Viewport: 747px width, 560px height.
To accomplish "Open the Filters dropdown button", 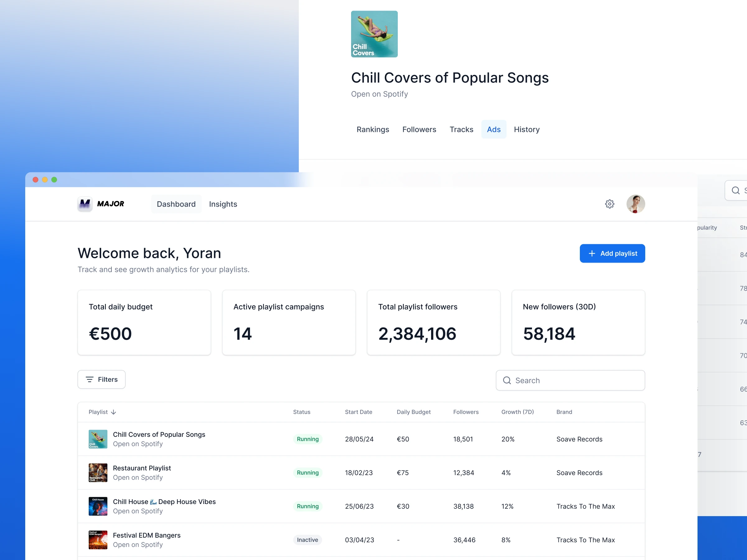I will tap(101, 380).
